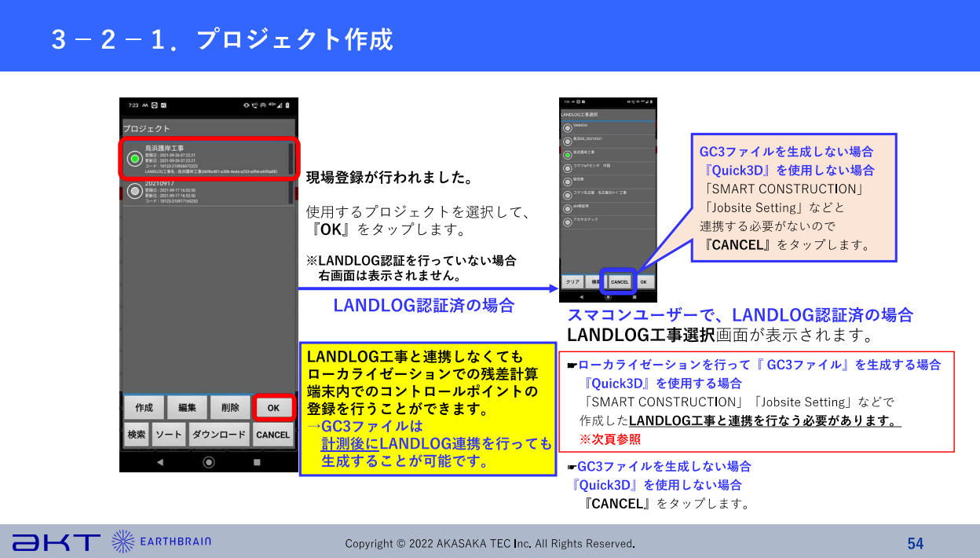Click the EARTHBRAIN logo in footer
980x558 pixels.
(x=162, y=541)
